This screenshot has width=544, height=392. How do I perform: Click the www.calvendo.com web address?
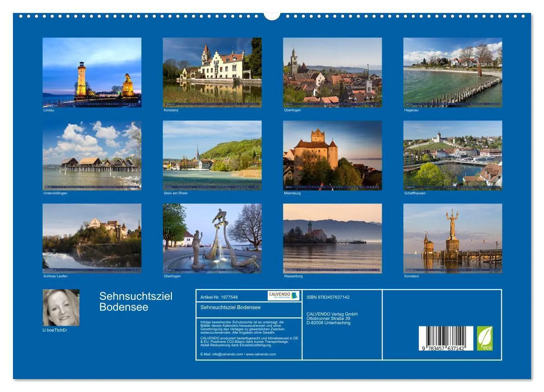tap(261, 354)
